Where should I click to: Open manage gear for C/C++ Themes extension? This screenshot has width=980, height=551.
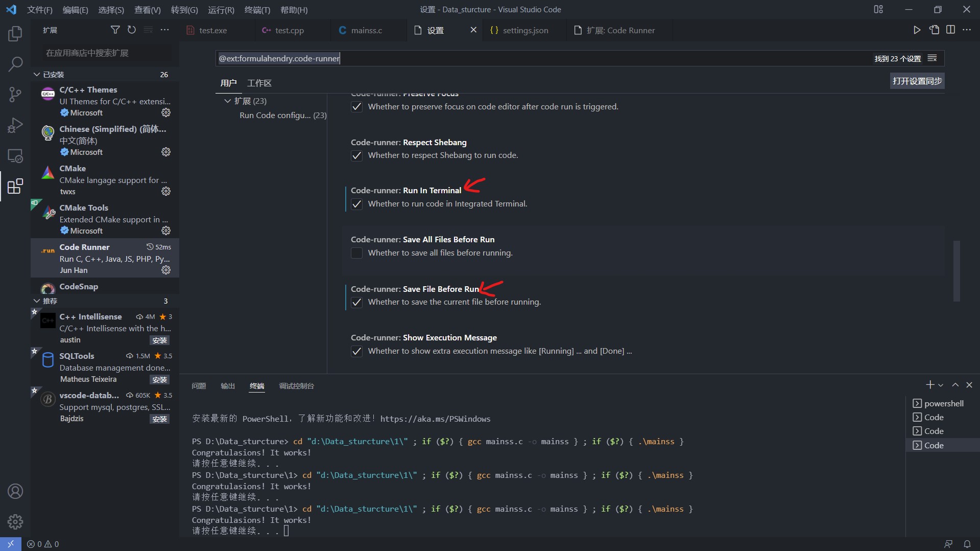click(x=166, y=112)
